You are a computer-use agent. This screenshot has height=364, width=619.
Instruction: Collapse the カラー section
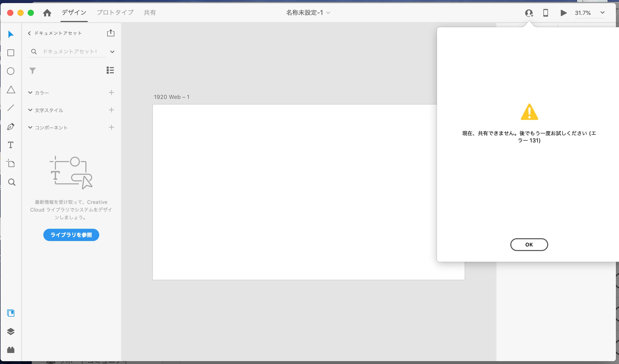click(x=30, y=92)
